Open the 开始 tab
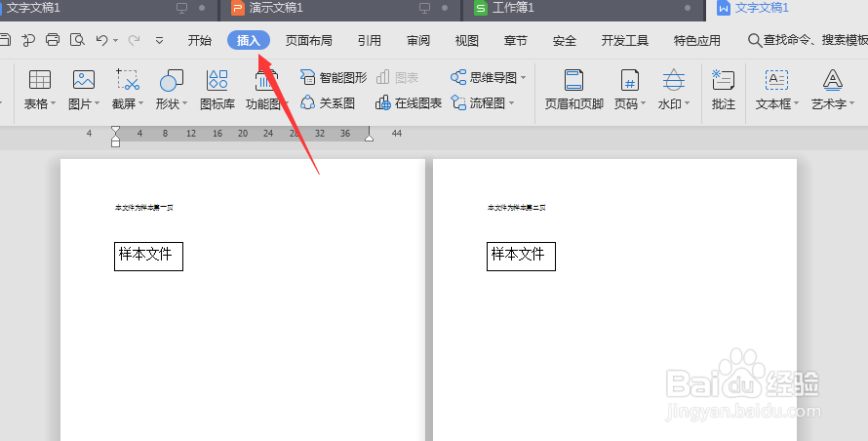The height and width of the screenshot is (441, 868). (199, 40)
